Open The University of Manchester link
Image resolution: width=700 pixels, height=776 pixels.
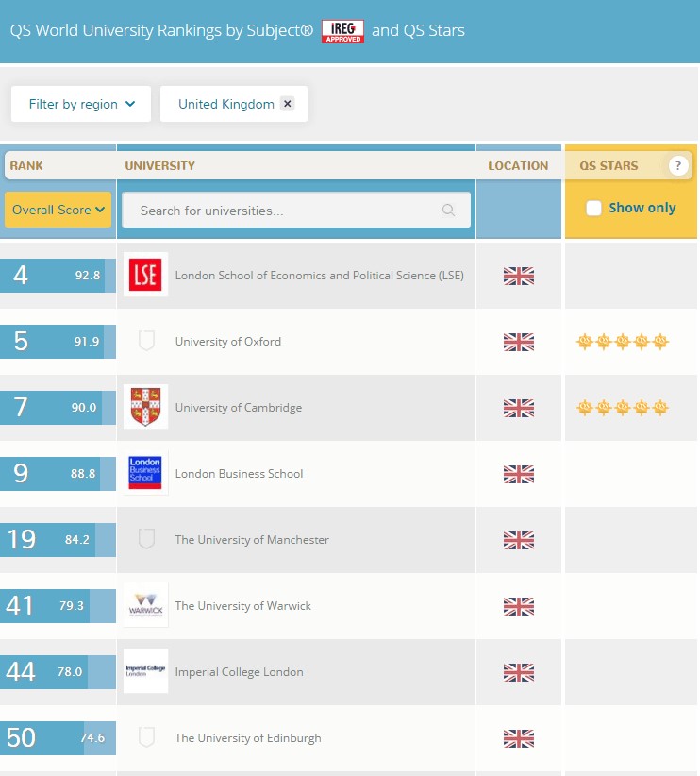(x=252, y=540)
